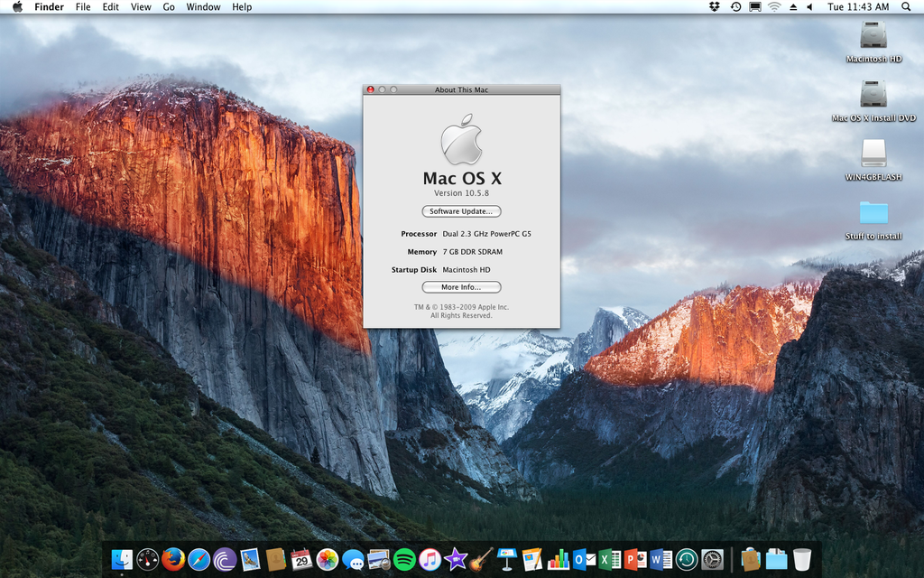Viewport: 924px width, 578px height.
Task: Open the purple BitTorrent app in Dock
Action: click(x=225, y=558)
